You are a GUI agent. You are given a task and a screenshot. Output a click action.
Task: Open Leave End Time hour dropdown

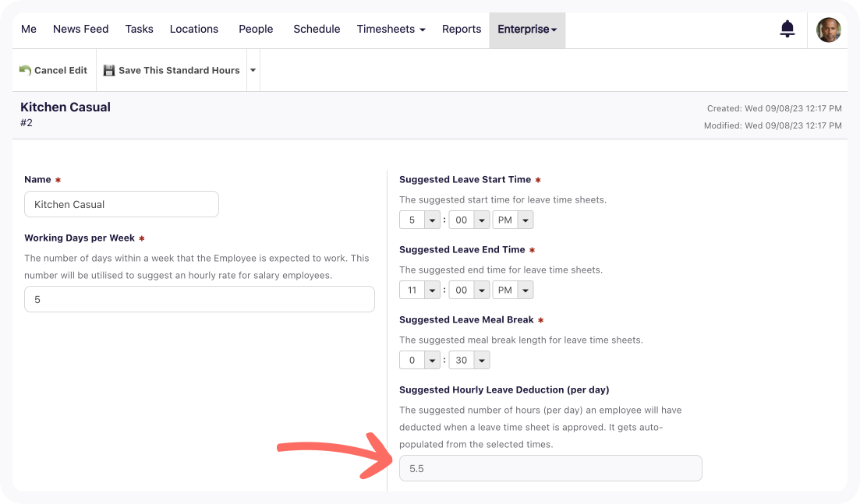click(420, 291)
